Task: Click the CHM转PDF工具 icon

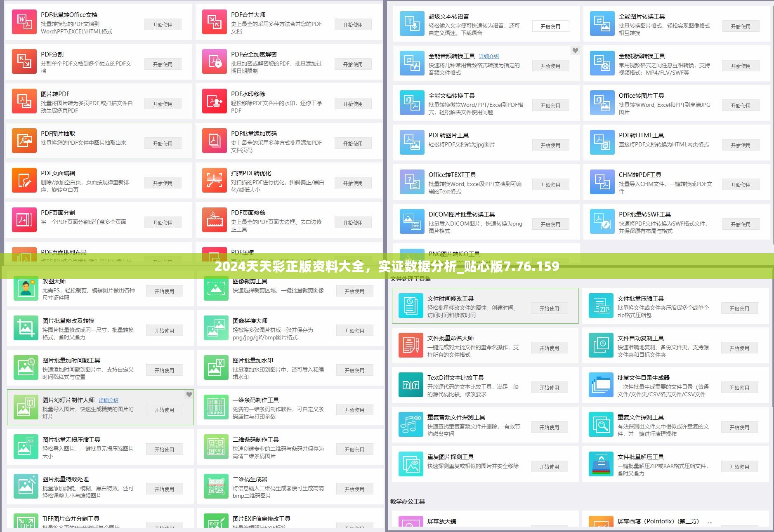Action: (602, 182)
